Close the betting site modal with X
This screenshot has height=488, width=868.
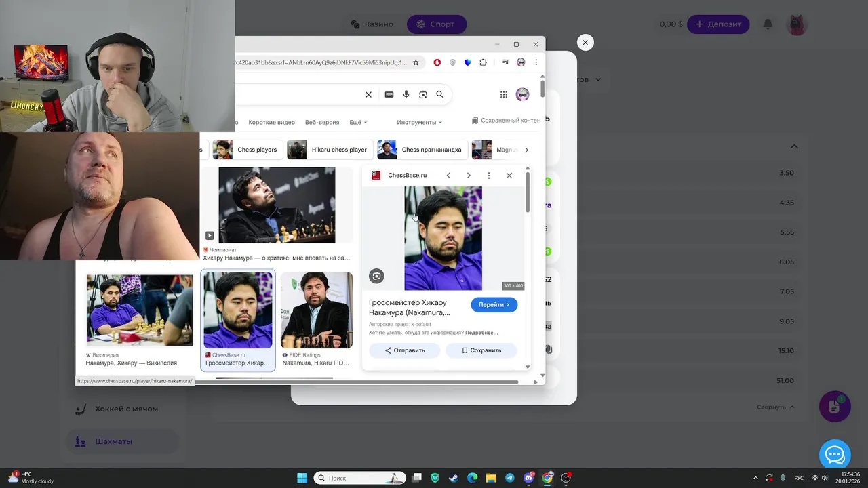click(x=585, y=43)
